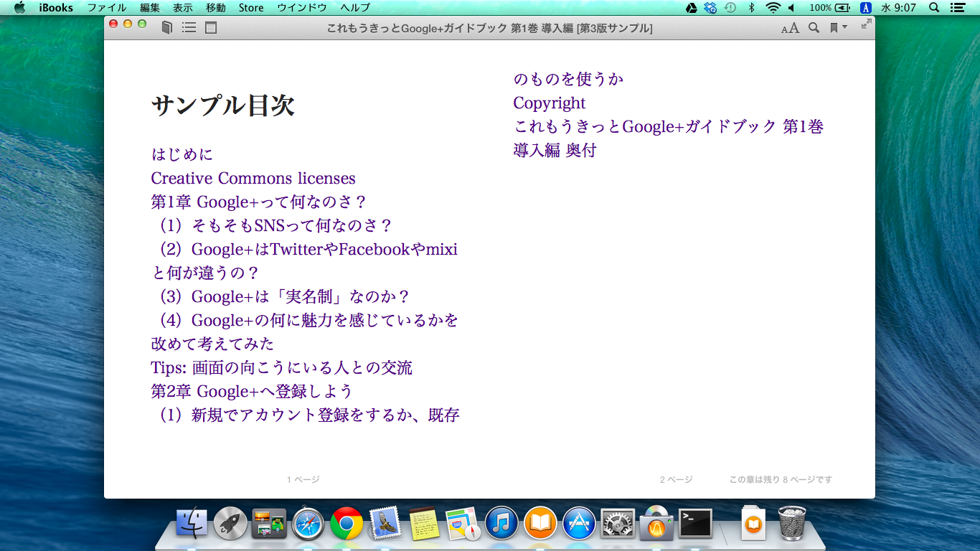Open Launchpad rocket in Dock
980x551 pixels.
pos(230,524)
